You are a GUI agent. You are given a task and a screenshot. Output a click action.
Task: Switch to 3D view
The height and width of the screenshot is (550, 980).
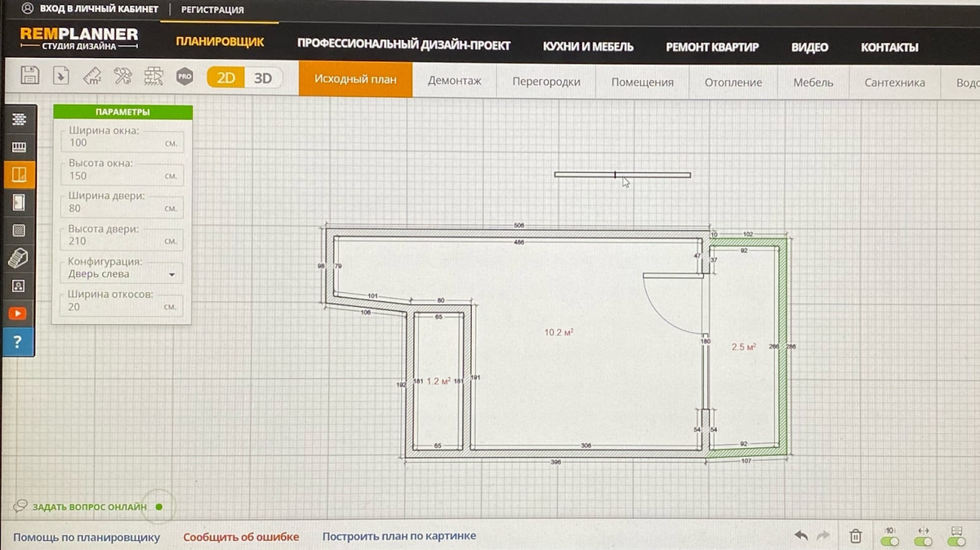pos(263,78)
